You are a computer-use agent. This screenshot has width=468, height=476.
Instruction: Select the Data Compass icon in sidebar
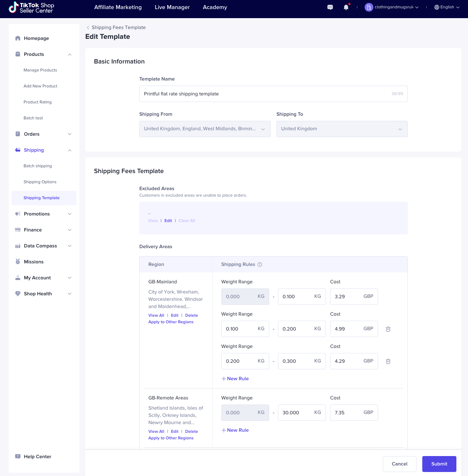[17, 246]
